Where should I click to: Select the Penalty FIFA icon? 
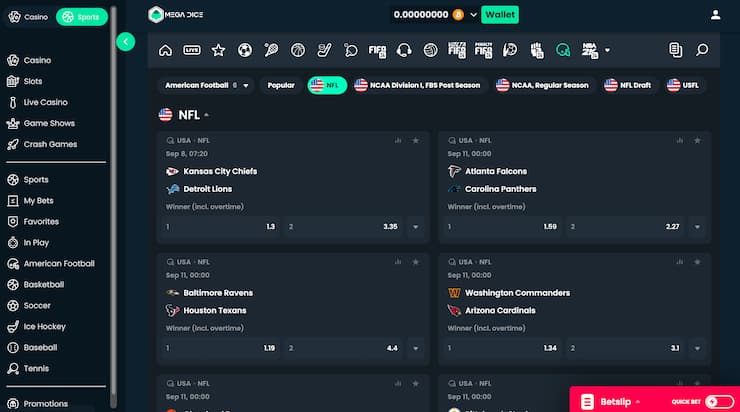[483, 50]
